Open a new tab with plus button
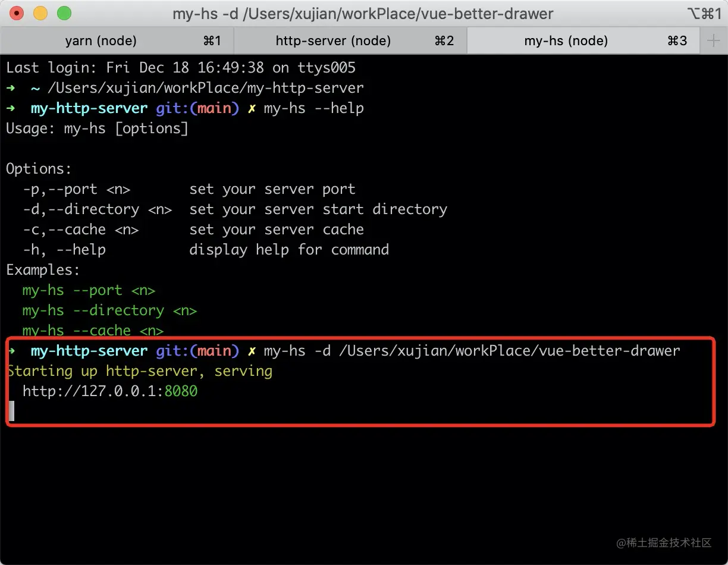Screen dimensions: 728x565 pyautogui.click(x=713, y=41)
